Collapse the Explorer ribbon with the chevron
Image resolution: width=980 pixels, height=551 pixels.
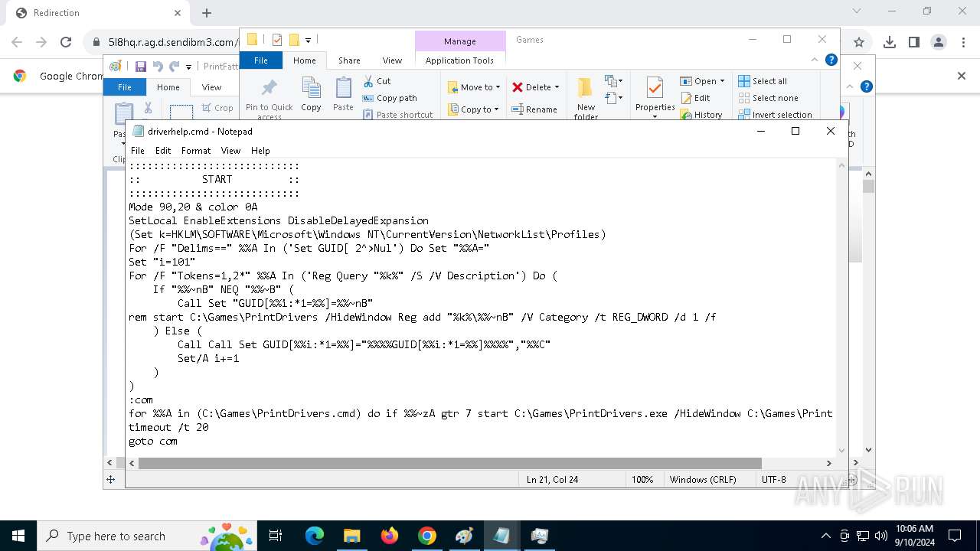(815, 60)
